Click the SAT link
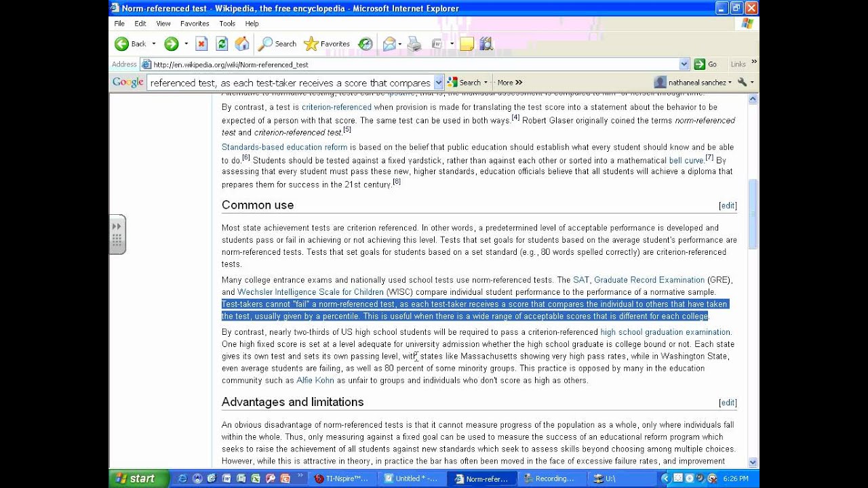868x488 pixels. point(581,280)
